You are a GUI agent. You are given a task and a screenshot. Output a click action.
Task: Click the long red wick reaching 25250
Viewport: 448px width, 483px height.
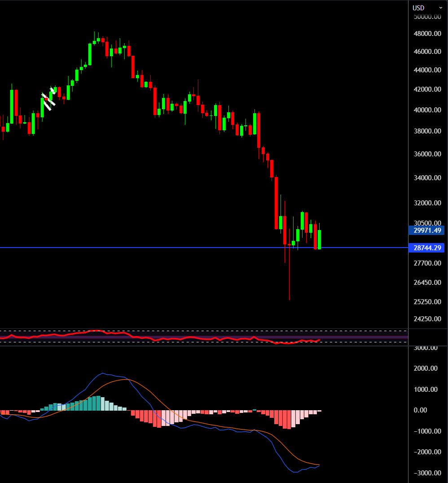click(290, 279)
